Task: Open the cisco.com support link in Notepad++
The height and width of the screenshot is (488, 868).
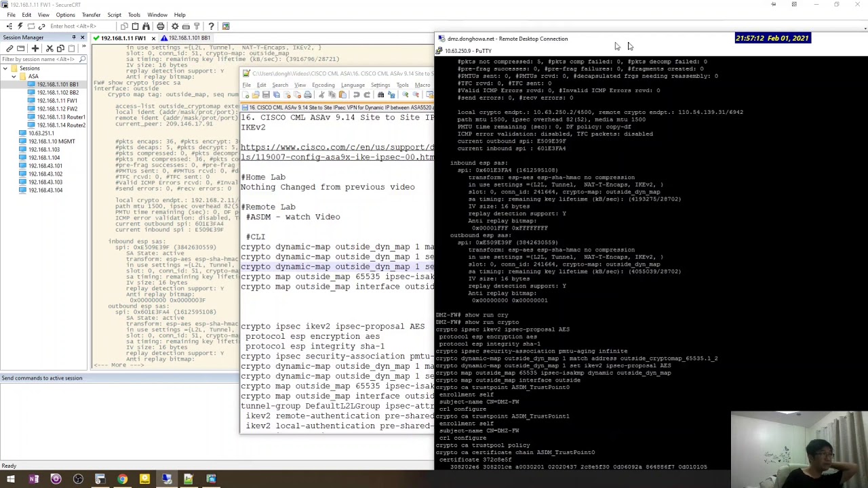Action: click(x=337, y=152)
